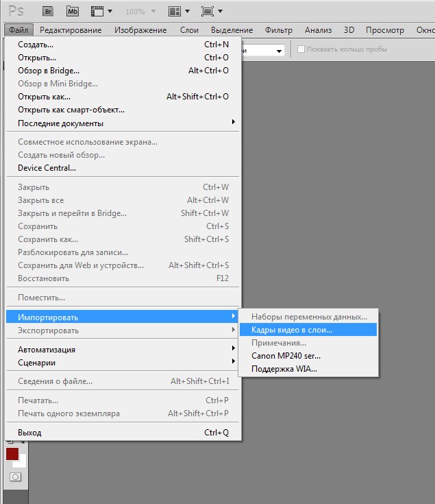Open the Выделение menu

pyautogui.click(x=232, y=30)
